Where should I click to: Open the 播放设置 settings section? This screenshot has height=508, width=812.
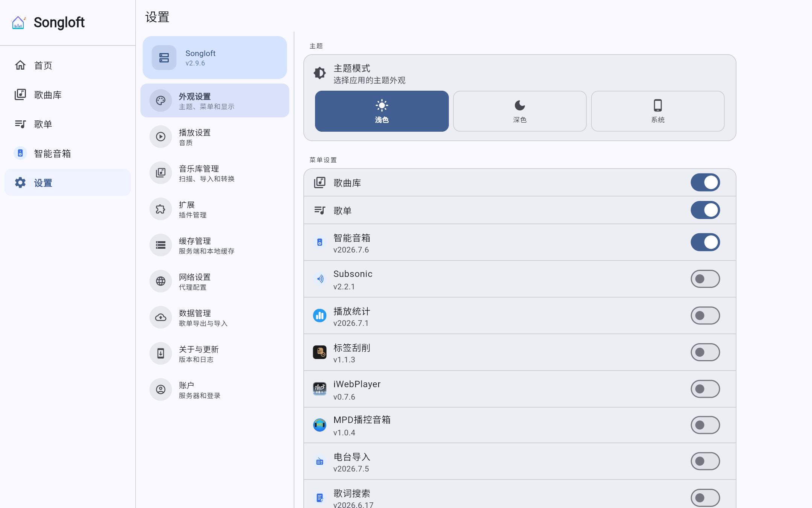click(x=215, y=137)
